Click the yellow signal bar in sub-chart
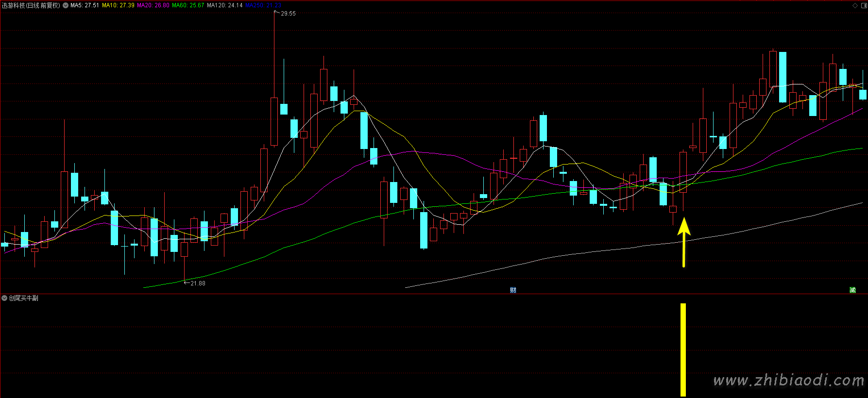The height and width of the screenshot is (398, 868). (x=683, y=349)
